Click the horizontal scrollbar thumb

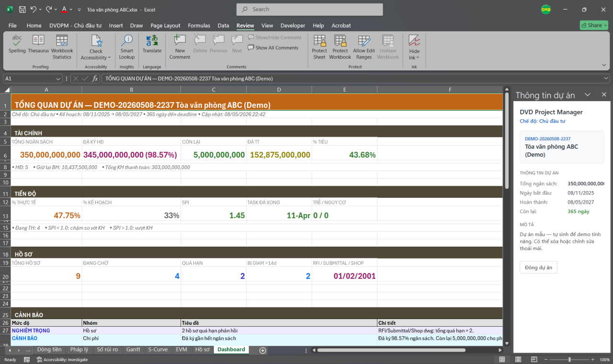(391, 350)
